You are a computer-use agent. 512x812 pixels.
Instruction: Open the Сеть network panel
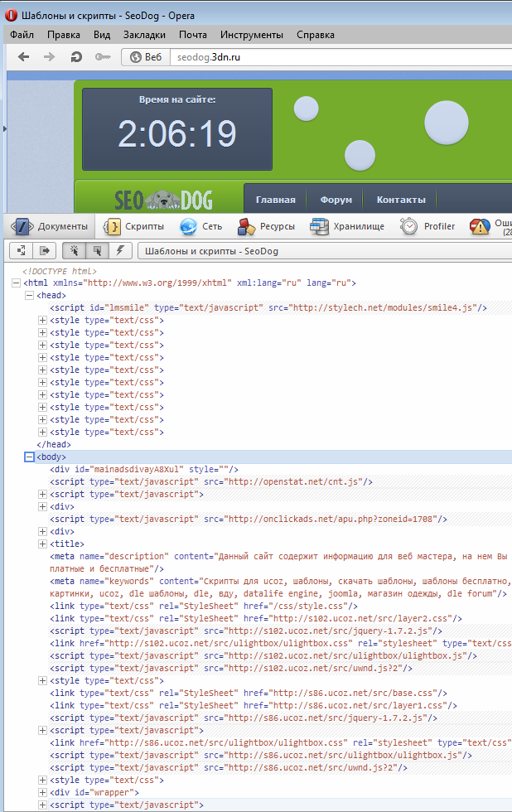pyautogui.click(x=201, y=226)
